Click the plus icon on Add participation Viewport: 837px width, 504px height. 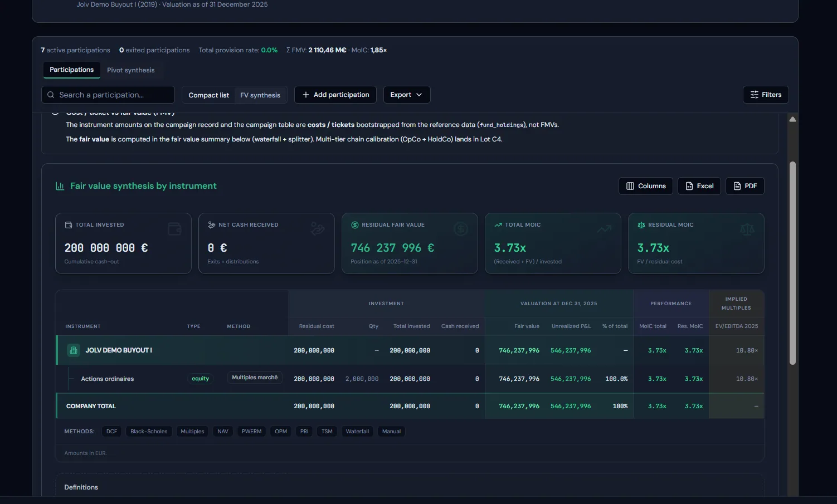[306, 95]
